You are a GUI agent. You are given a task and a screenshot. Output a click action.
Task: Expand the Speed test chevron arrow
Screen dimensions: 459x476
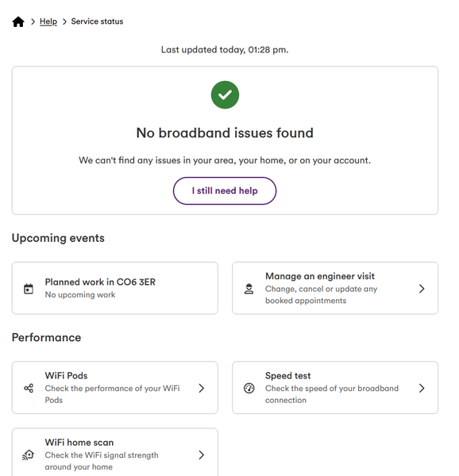tap(422, 388)
